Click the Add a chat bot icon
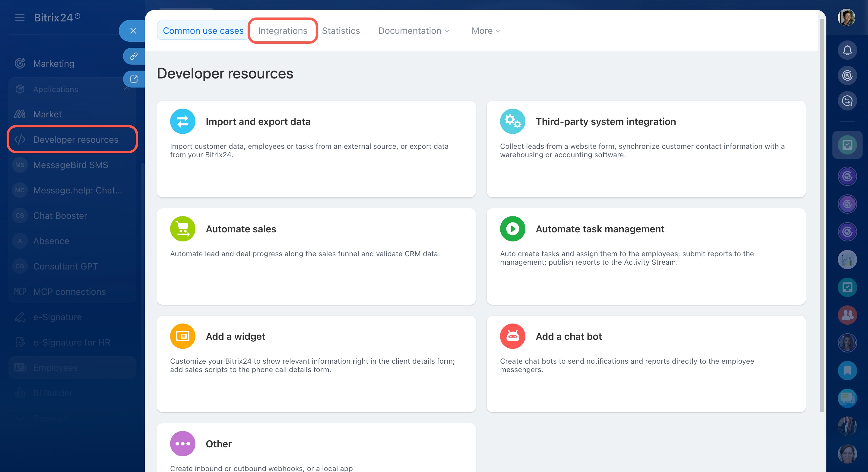 coord(512,336)
